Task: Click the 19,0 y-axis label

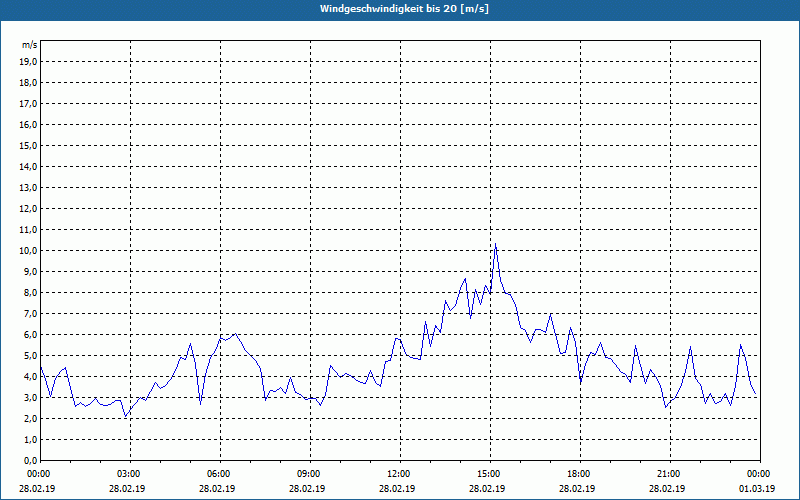Action: pos(28,62)
